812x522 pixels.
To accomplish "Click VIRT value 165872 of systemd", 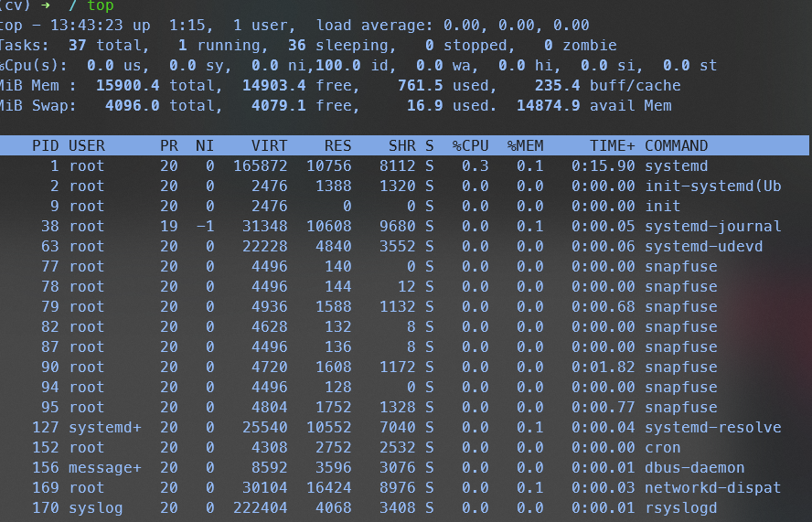I will pos(261,166).
